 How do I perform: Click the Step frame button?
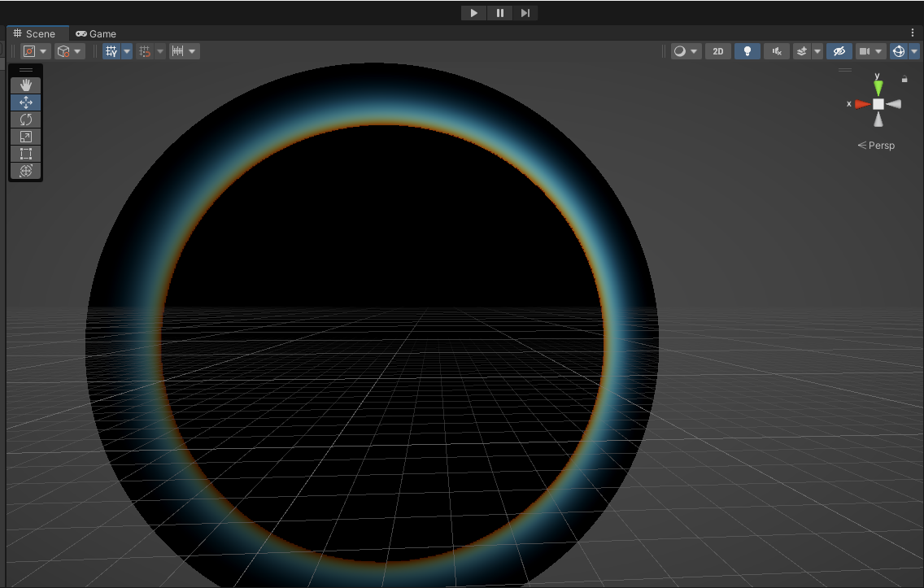click(x=525, y=12)
